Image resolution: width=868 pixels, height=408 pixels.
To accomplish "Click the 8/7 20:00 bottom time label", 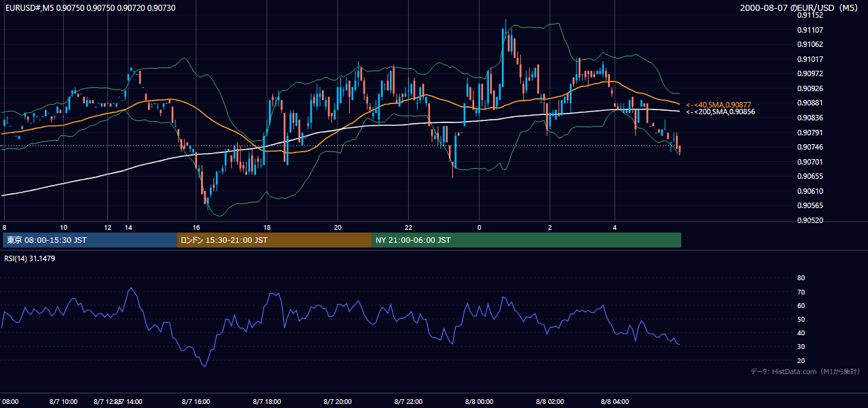I will coord(338,402).
